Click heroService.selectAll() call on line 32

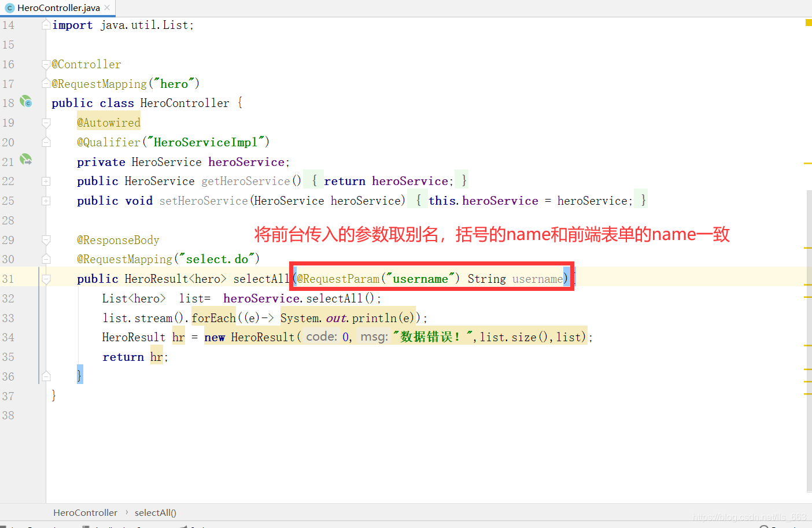coord(300,298)
